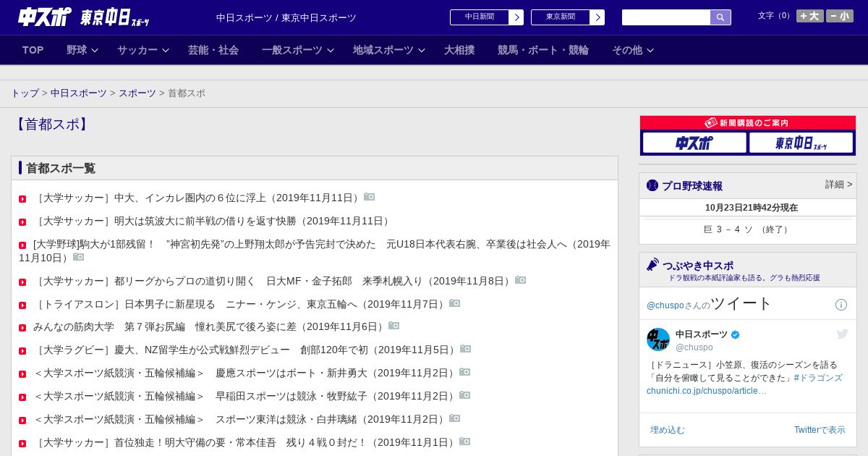Click the トップ breadcrumb link
Screen dimensions: 868x456
pos(25,93)
